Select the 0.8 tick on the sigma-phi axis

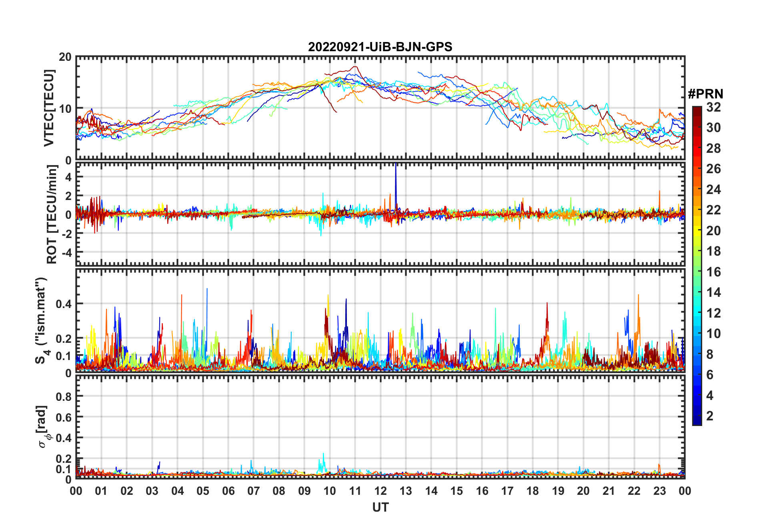point(64,396)
